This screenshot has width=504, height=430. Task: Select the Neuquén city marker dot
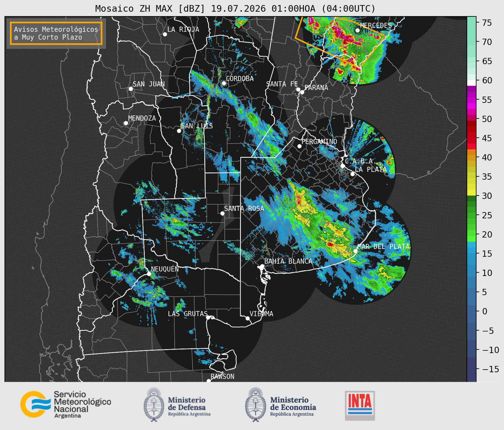pos(149,274)
